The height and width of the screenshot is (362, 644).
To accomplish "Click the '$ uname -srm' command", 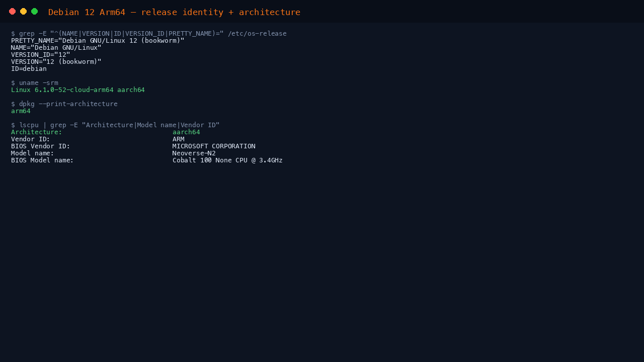I will pyautogui.click(x=35, y=83).
